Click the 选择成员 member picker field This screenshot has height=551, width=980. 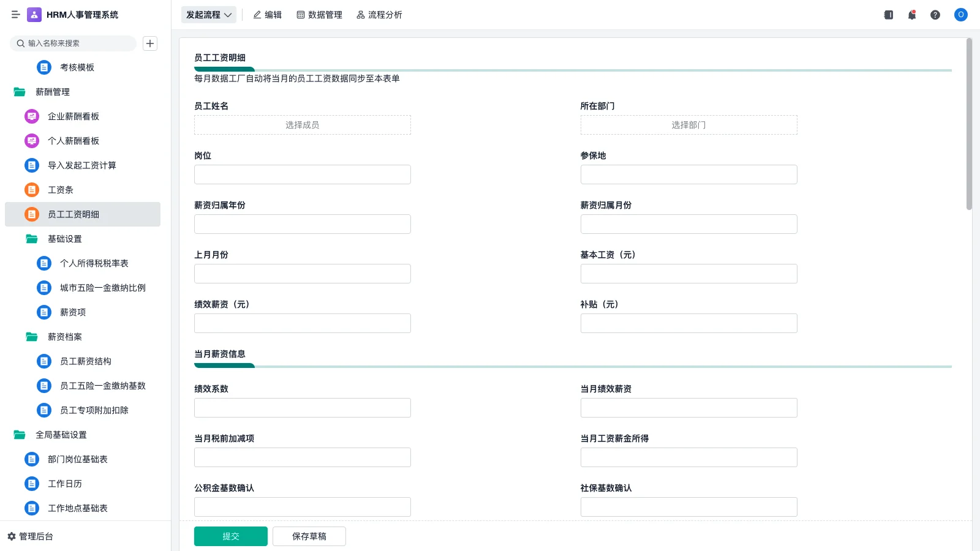[302, 124]
